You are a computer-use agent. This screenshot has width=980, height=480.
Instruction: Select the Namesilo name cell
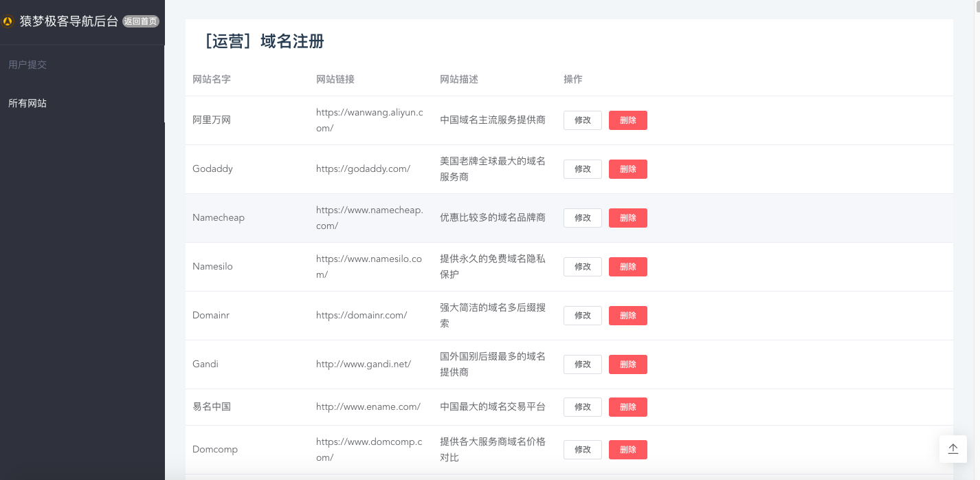[212, 267]
